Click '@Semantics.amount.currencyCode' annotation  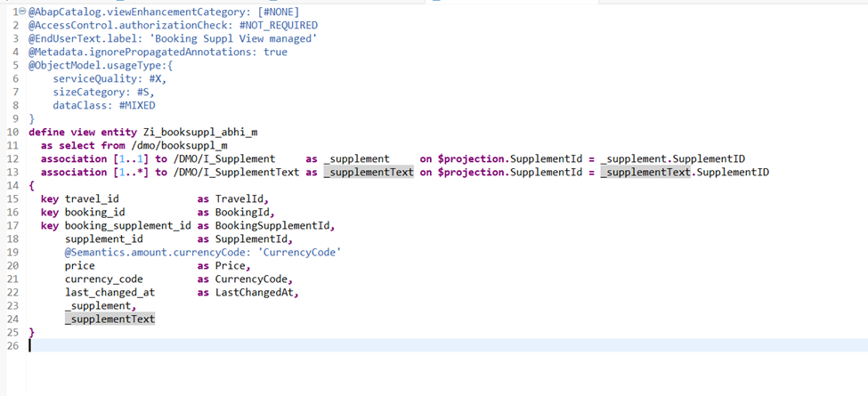pyautogui.click(x=158, y=252)
